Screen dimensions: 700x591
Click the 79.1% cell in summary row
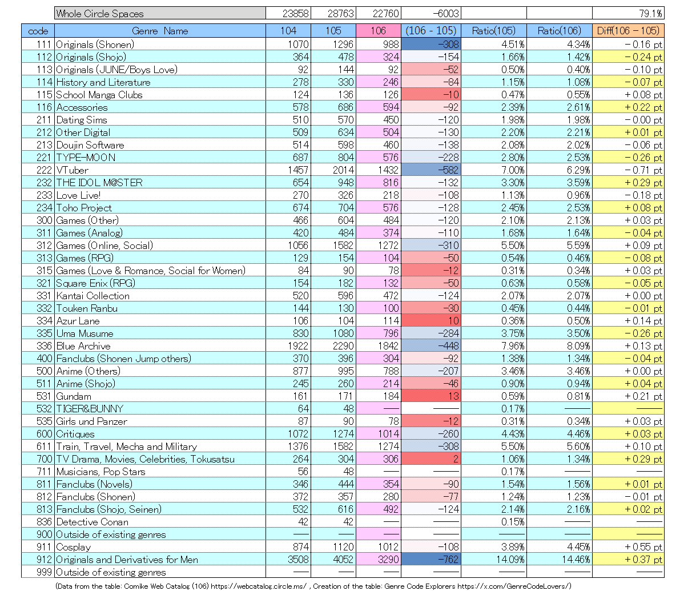click(x=628, y=13)
